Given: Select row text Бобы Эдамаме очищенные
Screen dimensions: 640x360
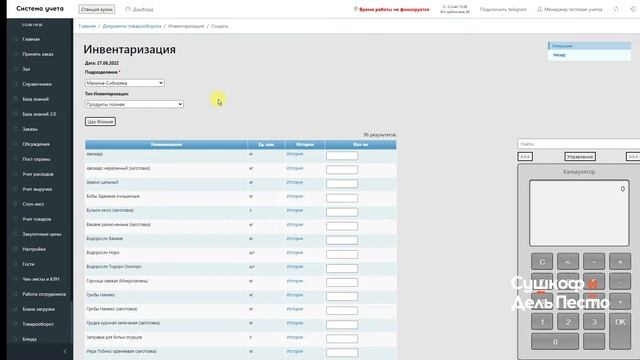Looking at the screenshot, I should coord(113,196).
